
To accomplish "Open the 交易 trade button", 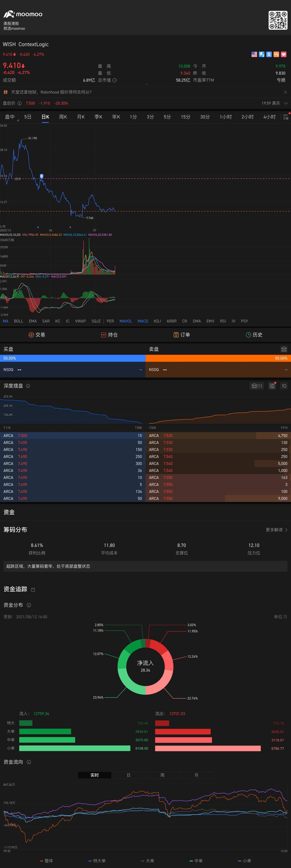I will 37,335.
